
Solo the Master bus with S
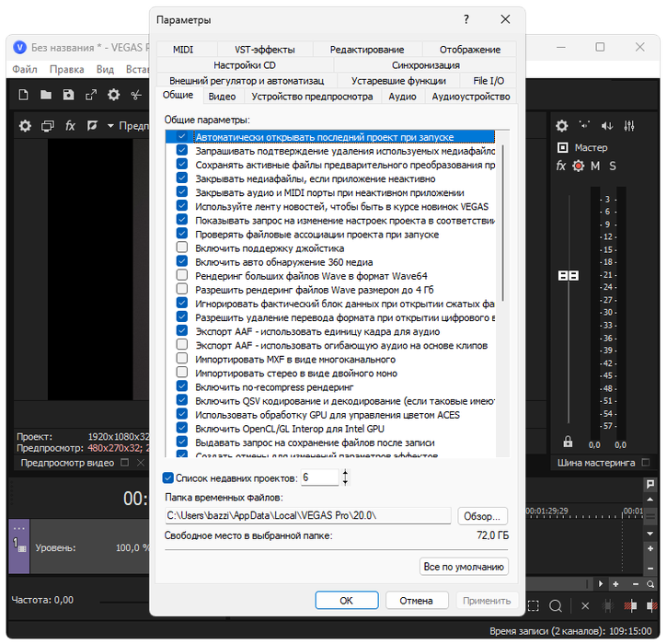tap(612, 166)
